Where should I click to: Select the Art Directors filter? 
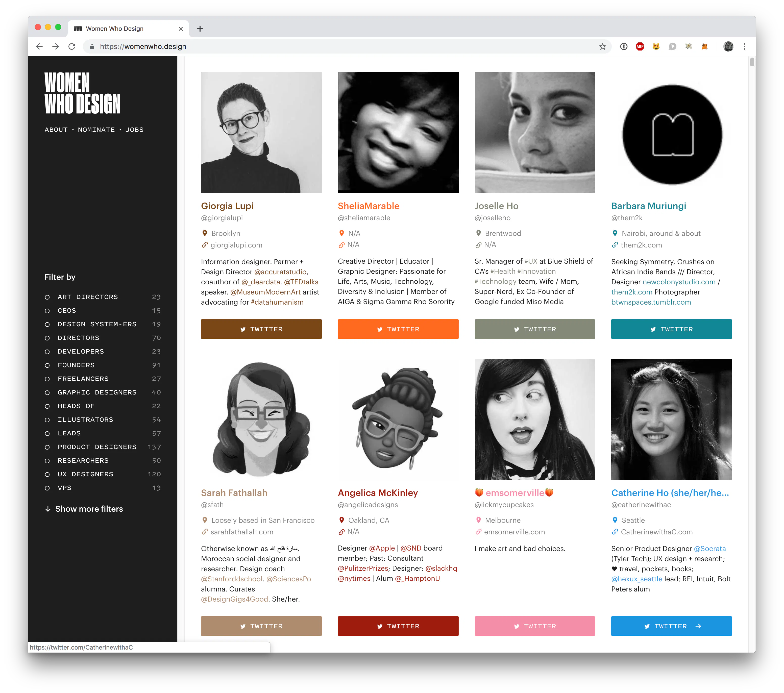[x=102, y=297]
